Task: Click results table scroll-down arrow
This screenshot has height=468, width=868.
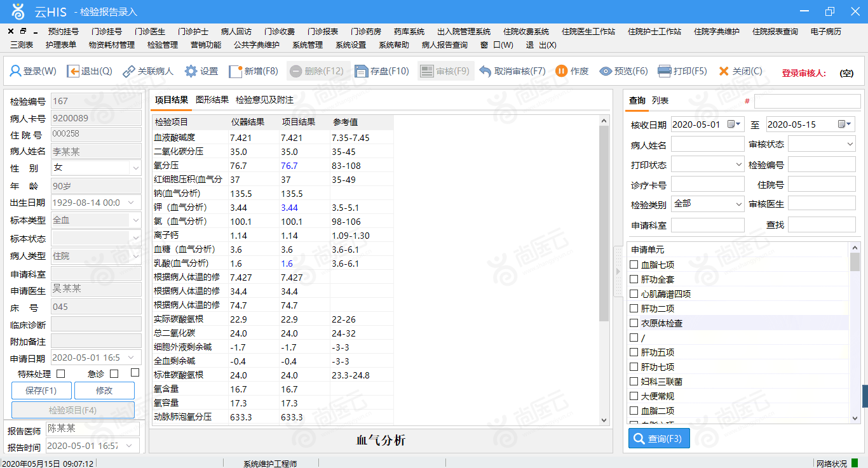Action: coord(604,420)
